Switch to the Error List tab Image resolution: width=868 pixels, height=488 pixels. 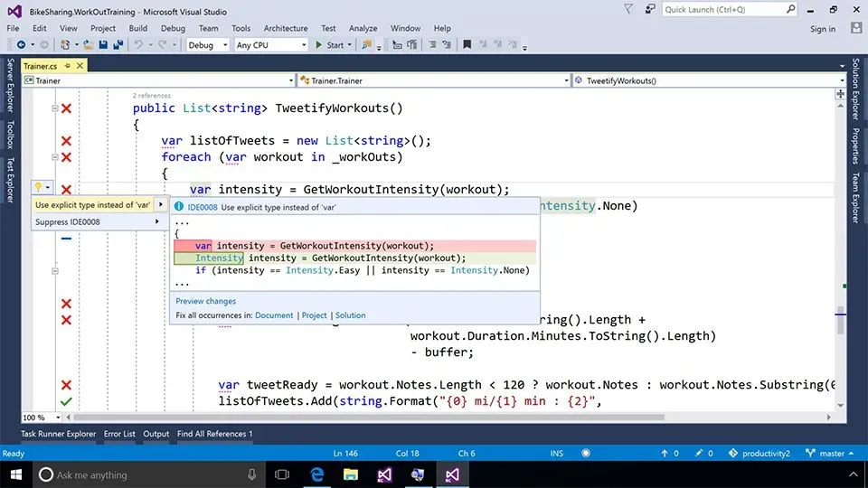tap(119, 434)
